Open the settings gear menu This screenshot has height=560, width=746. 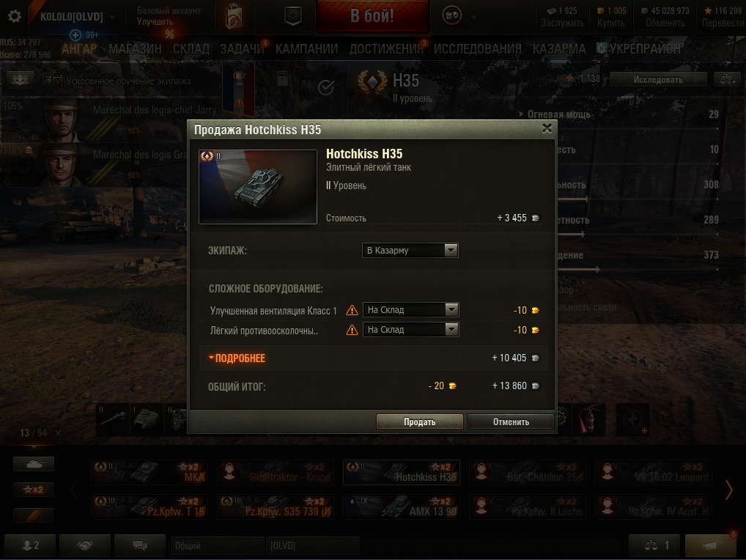click(x=15, y=17)
